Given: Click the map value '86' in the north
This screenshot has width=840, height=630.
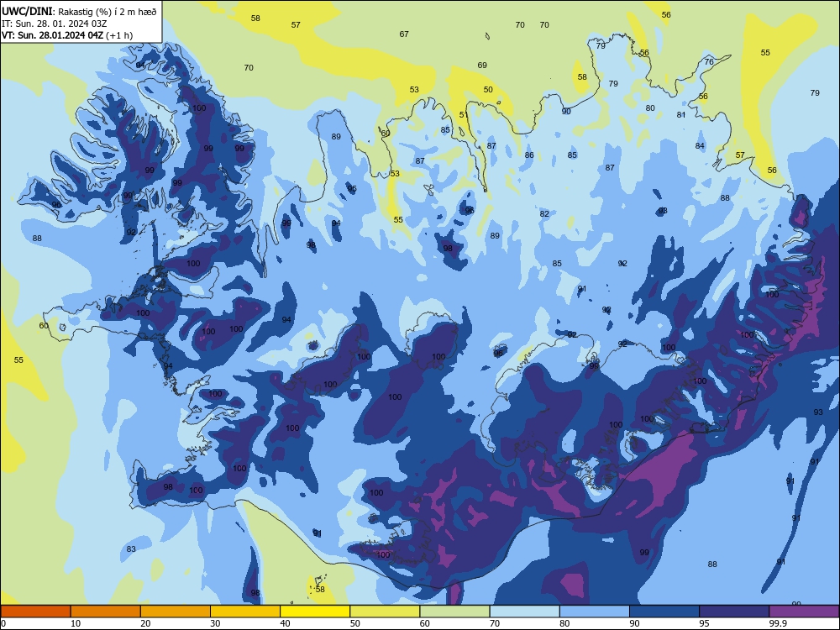Looking at the screenshot, I should point(529,155).
